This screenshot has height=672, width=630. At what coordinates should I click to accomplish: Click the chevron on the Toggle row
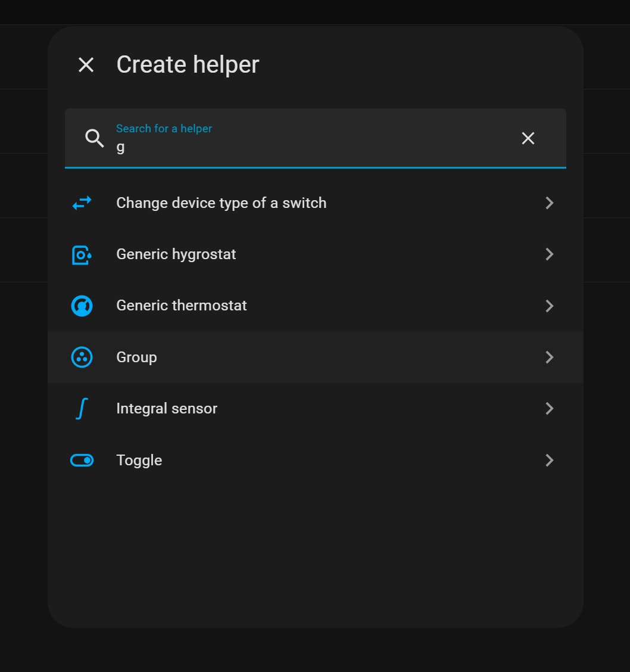(549, 460)
